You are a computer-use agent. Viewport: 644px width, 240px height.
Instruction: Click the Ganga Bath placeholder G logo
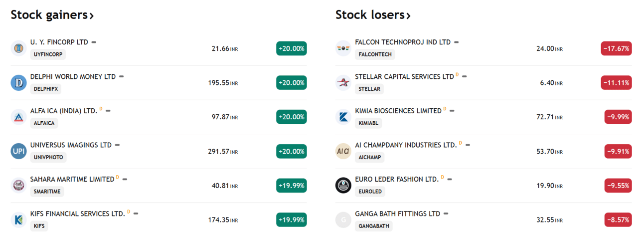(x=343, y=220)
